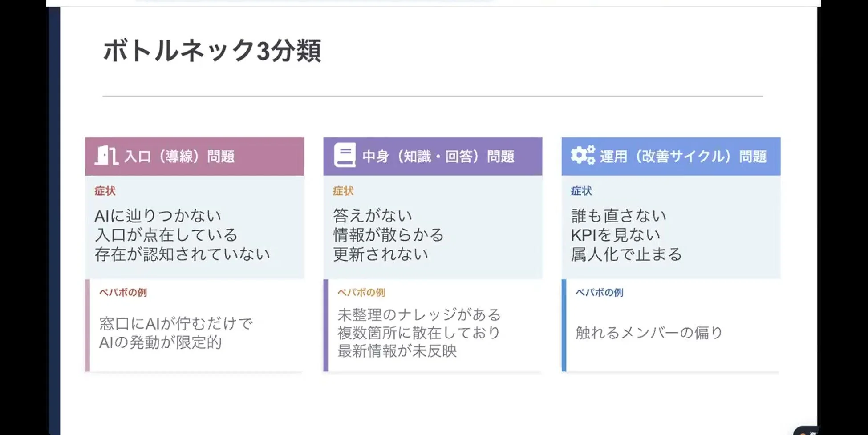Select the 入口（導線）問題 header text
This screenshot has width=868, height=435.
[x=179, y=157]
